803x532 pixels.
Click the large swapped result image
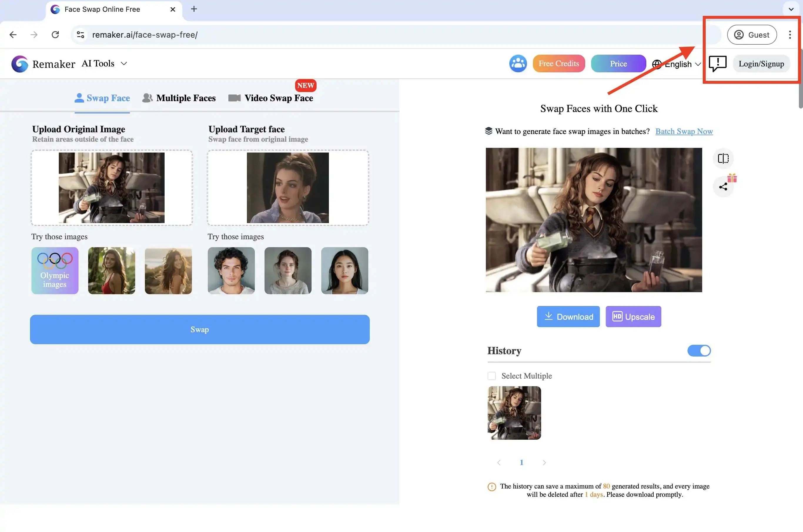tap(593, 220)
